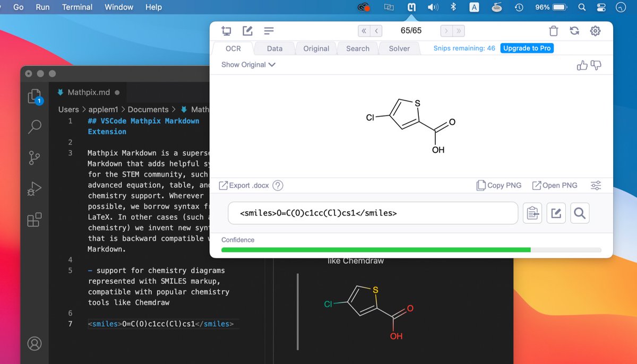Open the VS Code Extensions icon

tap(35, 219)
